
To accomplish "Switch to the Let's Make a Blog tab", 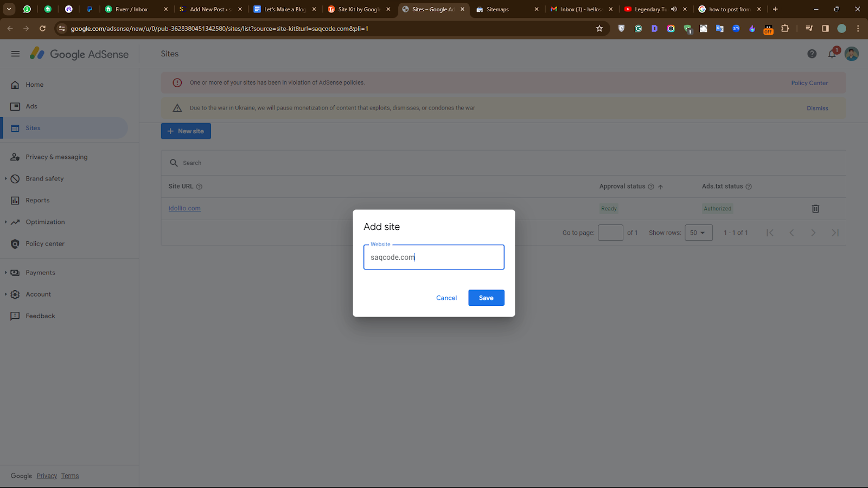I will pos(285,9).
